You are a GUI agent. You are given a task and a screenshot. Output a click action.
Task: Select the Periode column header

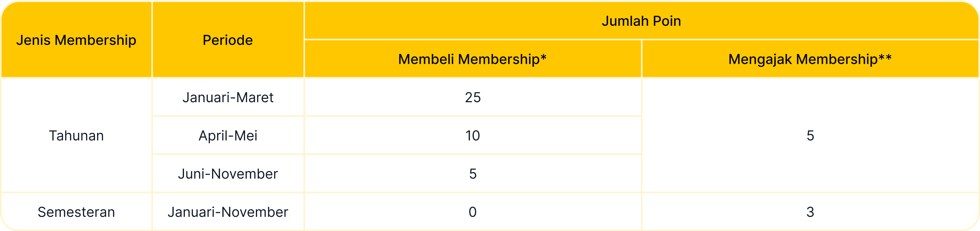click(x=227, y=40)
